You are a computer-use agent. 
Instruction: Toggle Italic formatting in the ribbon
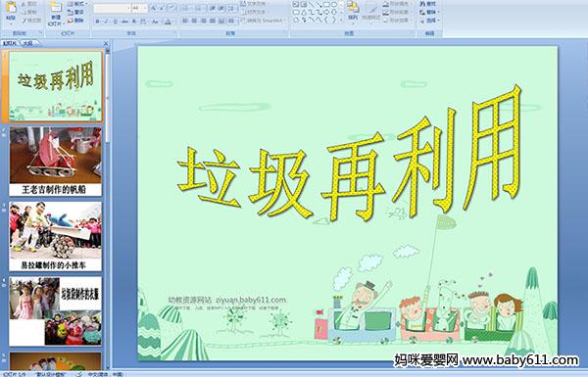[106, 22]
